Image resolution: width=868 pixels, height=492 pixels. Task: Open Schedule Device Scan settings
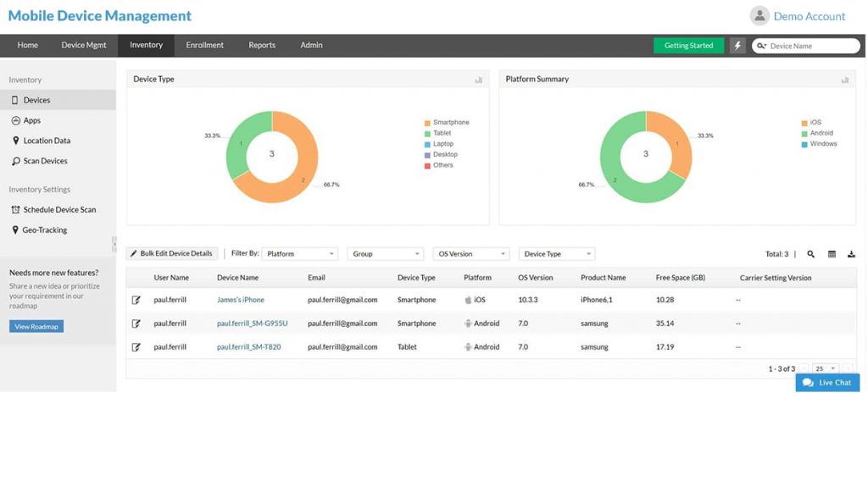(x=17, y=209)
